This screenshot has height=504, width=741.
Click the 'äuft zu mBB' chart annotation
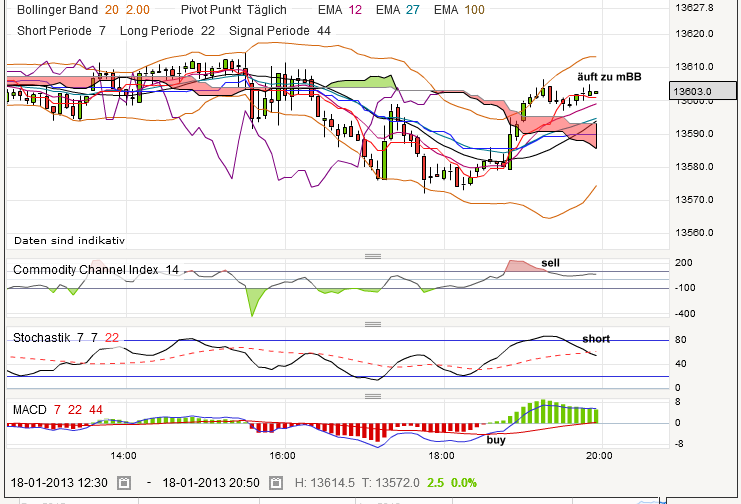(x=609, y=77)
